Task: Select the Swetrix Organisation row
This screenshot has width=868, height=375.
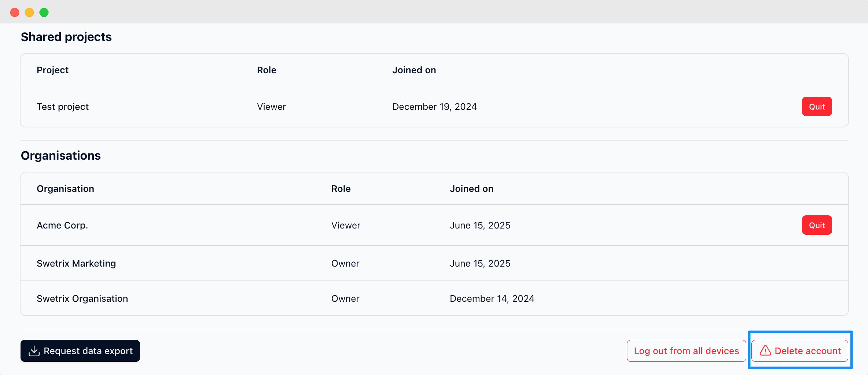Action: coord(82,298)
